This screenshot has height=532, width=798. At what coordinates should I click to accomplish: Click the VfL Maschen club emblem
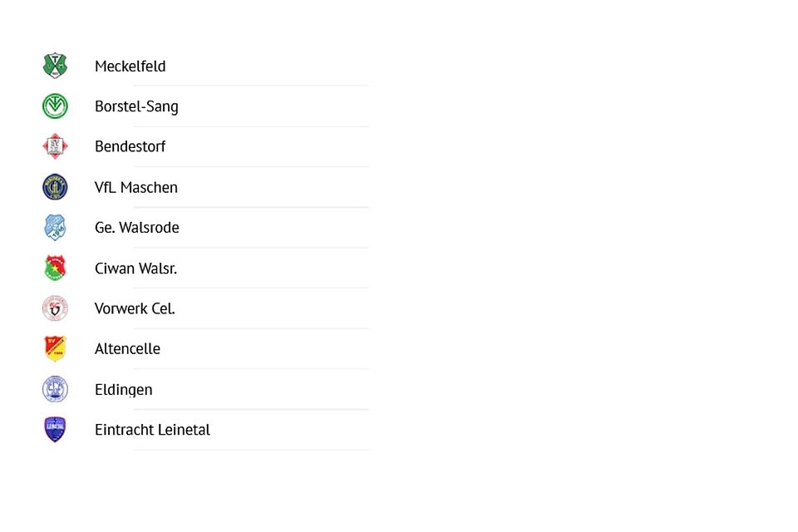tap(55, 187)
